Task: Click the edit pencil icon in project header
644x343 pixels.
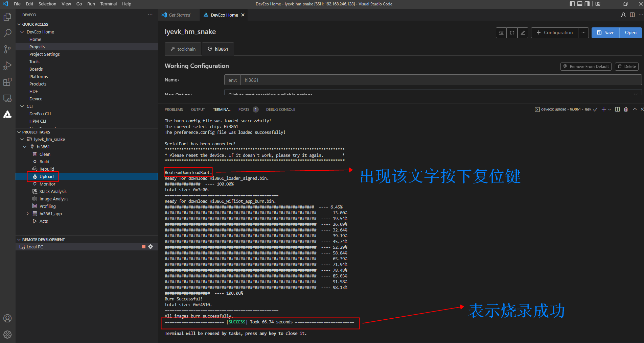Action: pos(523,33)
